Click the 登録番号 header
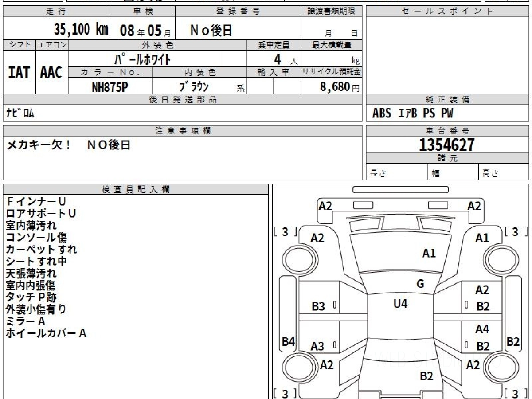532x399 pixels. (238, 12)
